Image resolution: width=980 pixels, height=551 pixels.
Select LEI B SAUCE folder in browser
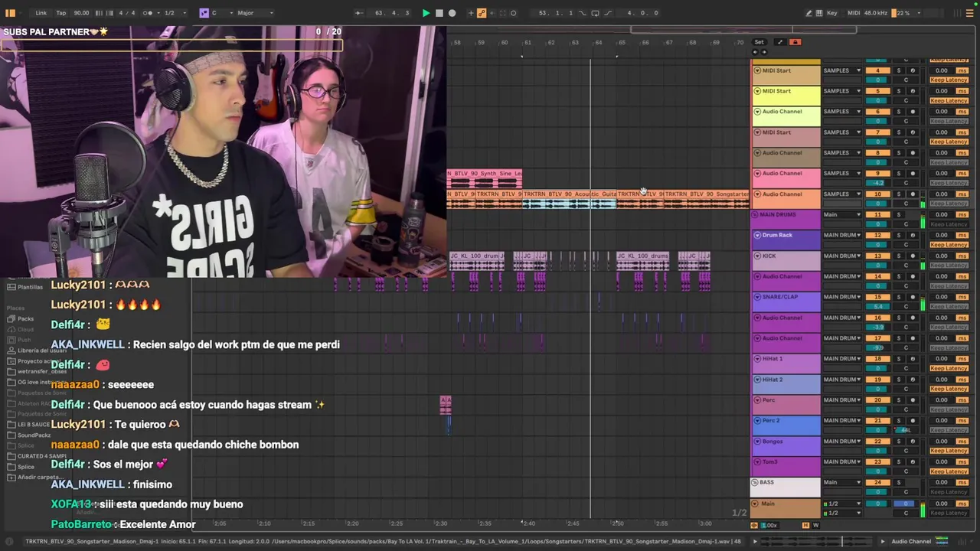click(x=34, y=425)
